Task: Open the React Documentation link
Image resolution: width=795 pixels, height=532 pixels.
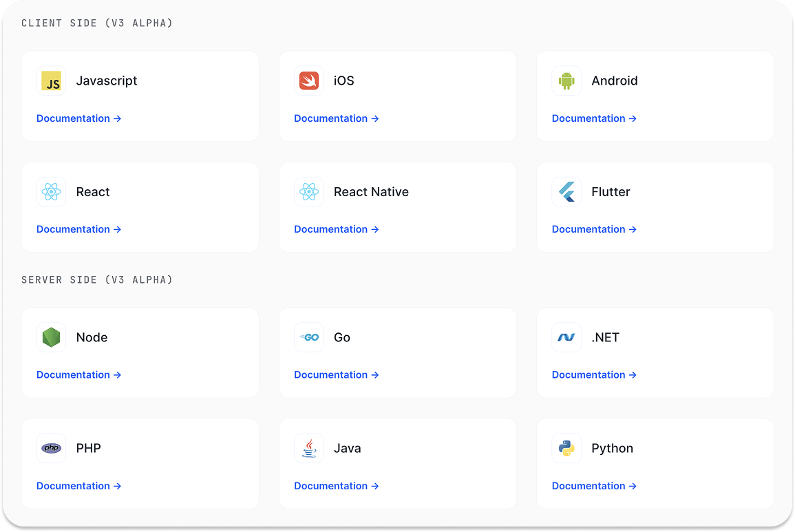Action: click(x=78, y=229)
